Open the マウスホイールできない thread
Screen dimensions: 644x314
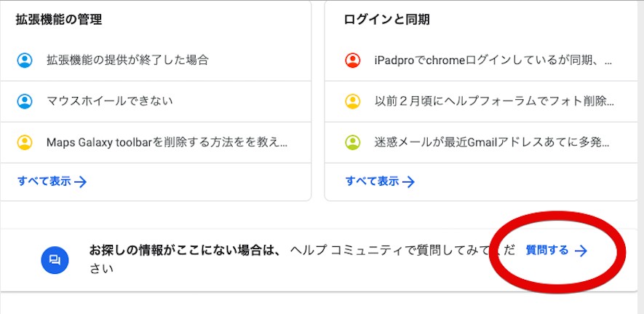click(110, 101)
